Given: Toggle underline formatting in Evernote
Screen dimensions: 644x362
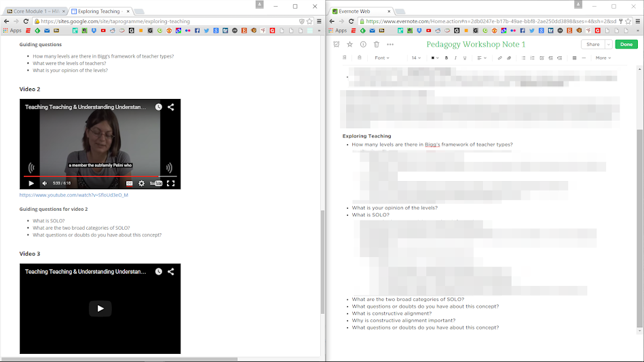Looking at the screenshot, I should [465, 58].
